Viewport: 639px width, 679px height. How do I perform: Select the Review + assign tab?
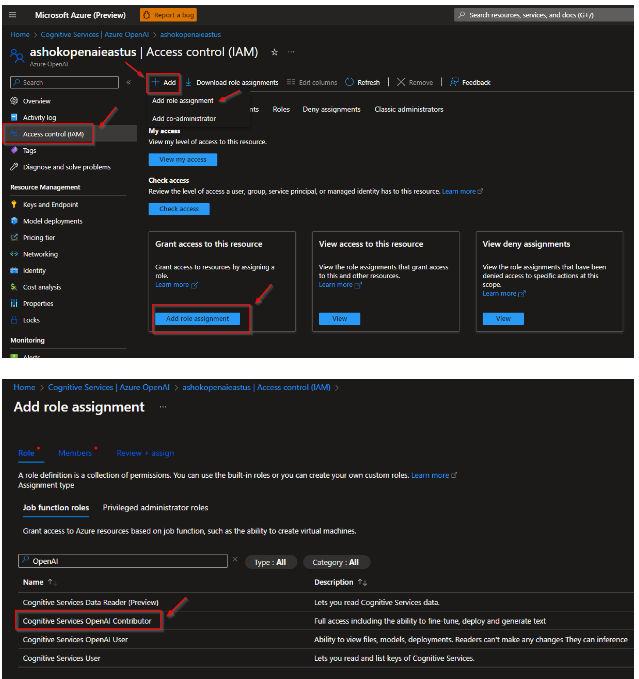[145, 453]
